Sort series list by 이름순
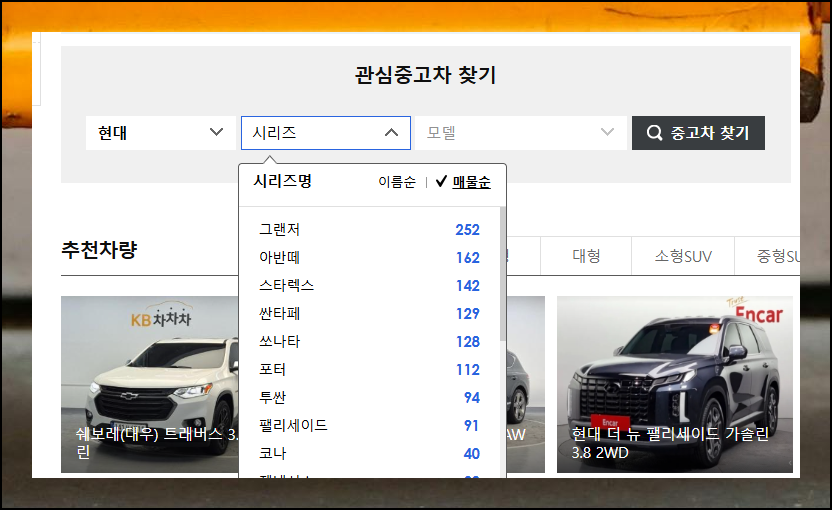Image resolution: width=832 pixels, height=510 pixels. 397,182
